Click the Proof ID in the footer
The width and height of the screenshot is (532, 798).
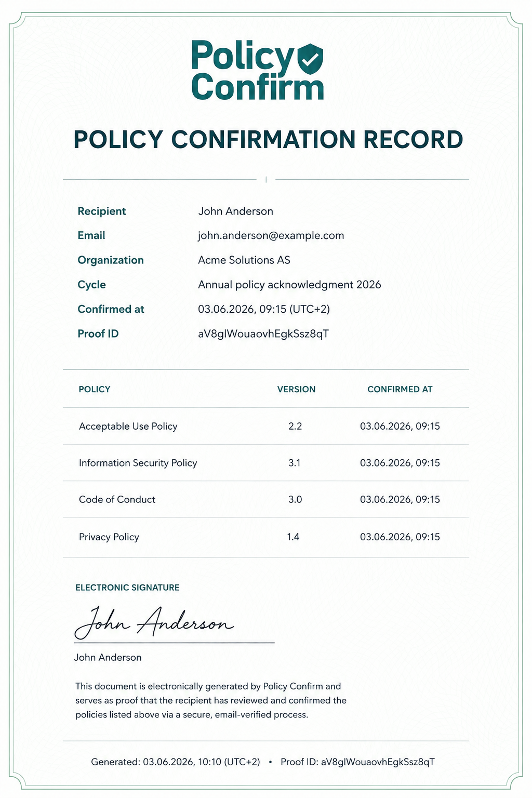point(357,762)
